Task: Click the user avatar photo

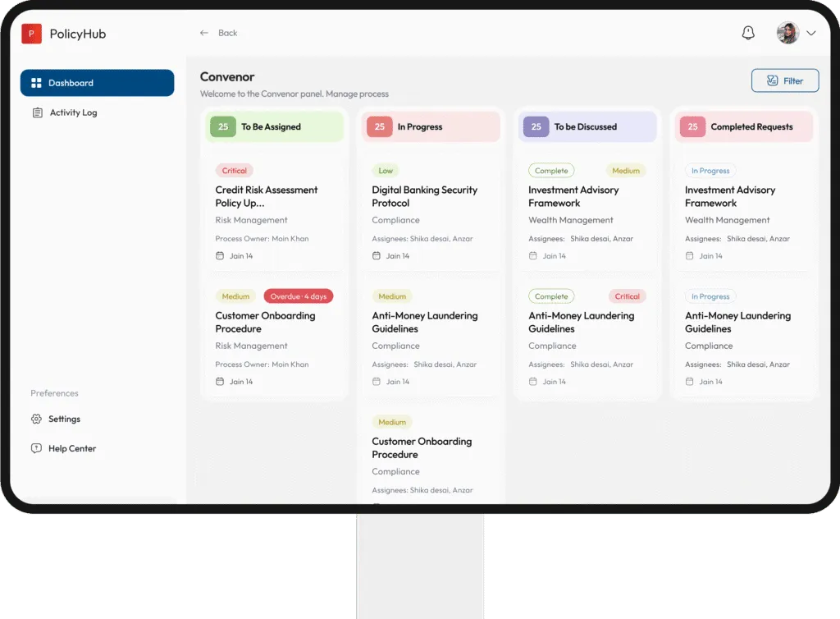Action: tap(787, 33)
